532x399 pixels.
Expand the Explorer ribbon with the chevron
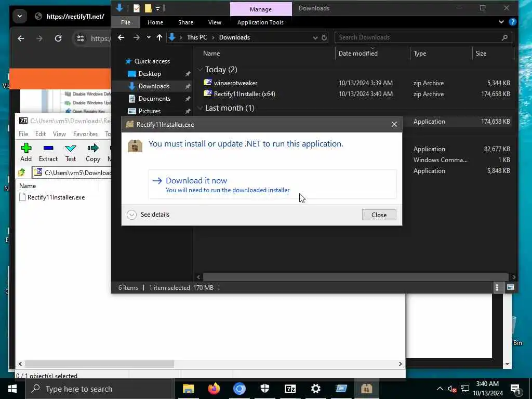click(x=501, y=22)
